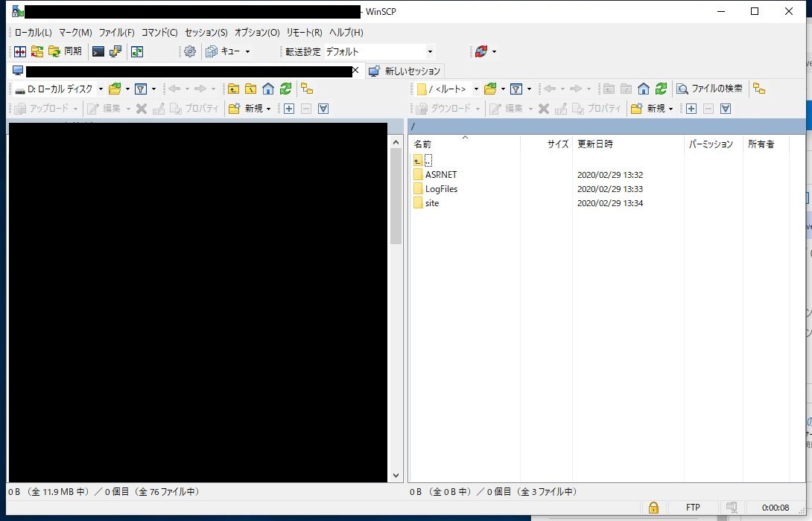The width and height of the screenshot is (812, 521).
Task: Click select files plus icon in local panel
Action: point(289,108)
